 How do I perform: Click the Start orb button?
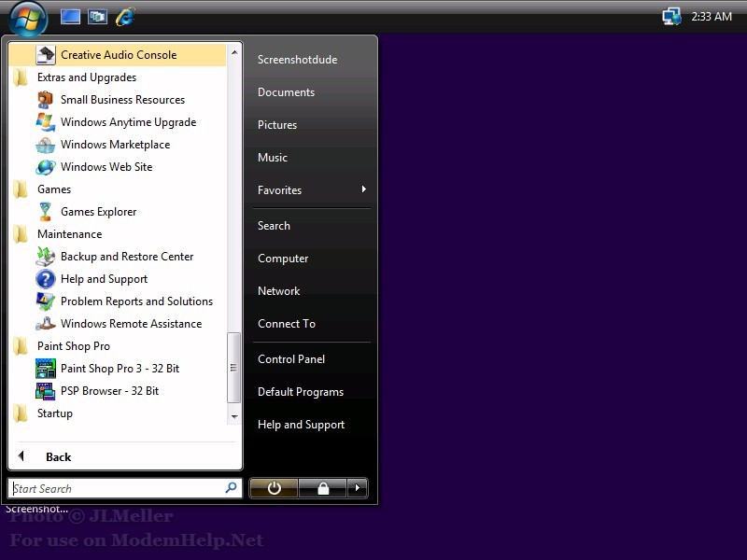pyautogui.click(x=28, y=20)
